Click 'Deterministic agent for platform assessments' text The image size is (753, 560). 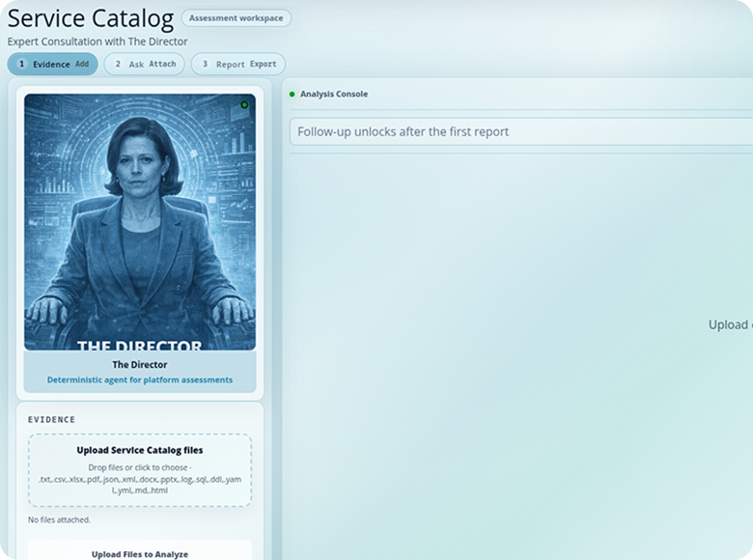[140, 379]
